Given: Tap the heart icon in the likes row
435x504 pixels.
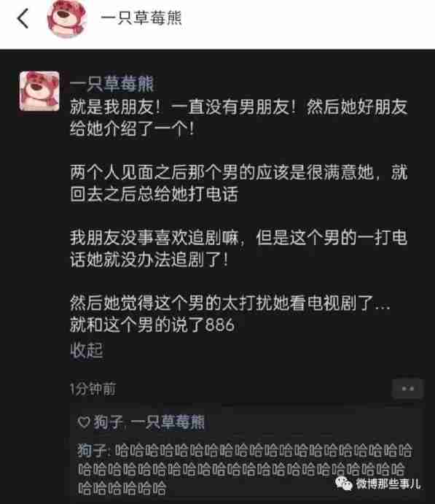Looking at the screenshot, I should pyautogui.click(x=84, y=422).
